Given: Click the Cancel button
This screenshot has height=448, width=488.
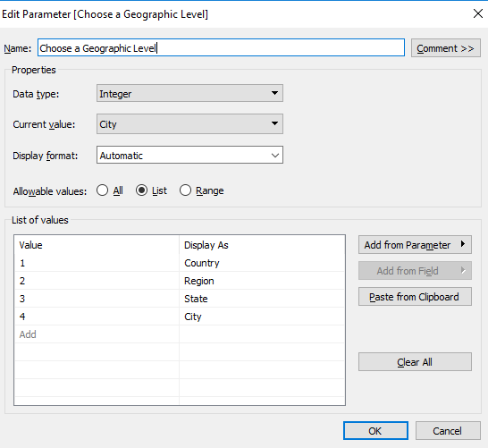Looking at the screenshot, I should coord(448,431).
